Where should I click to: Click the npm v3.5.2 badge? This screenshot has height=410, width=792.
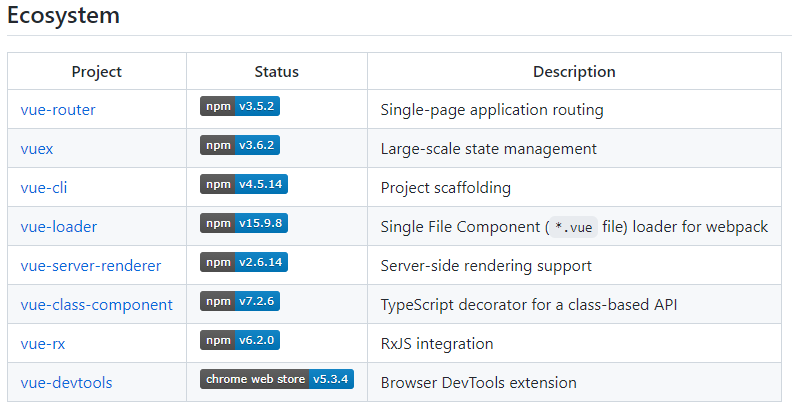coord(240,108)
